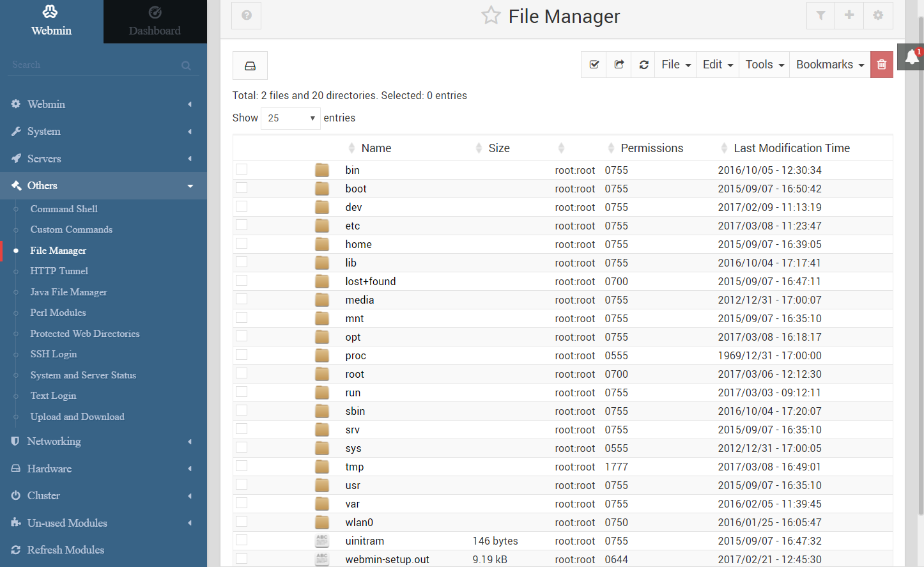Expand the Un-used Modules category
Image resolution: width=924 pixels, height=567 pixels.
coord(104,523)
